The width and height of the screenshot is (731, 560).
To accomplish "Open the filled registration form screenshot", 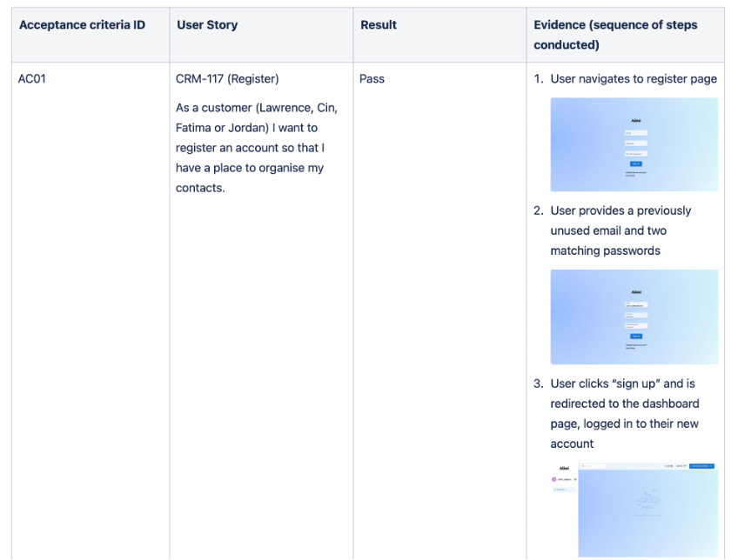I will pos(634,317).
